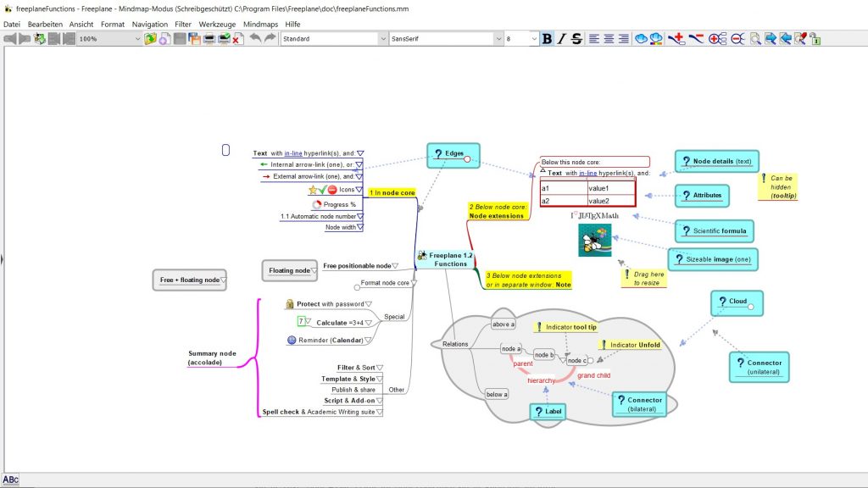Open the Format menu
Viewport: 868px width, 488px height.
113,25
